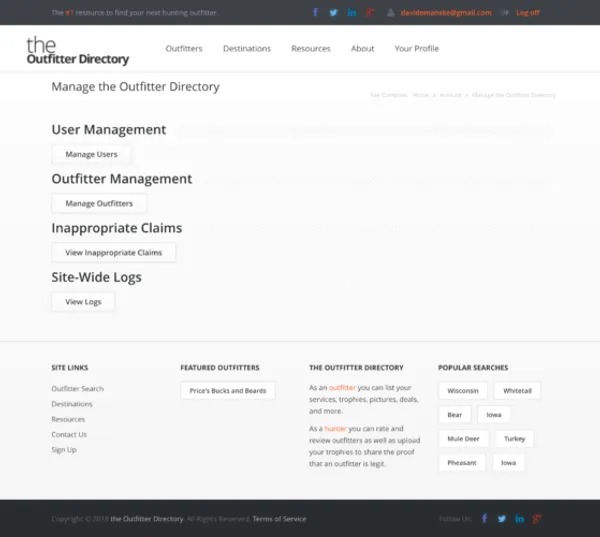600x537 pixels.
Task: Click the Outfitter Directory link in the copyright line
Action: tap(147, 519)
